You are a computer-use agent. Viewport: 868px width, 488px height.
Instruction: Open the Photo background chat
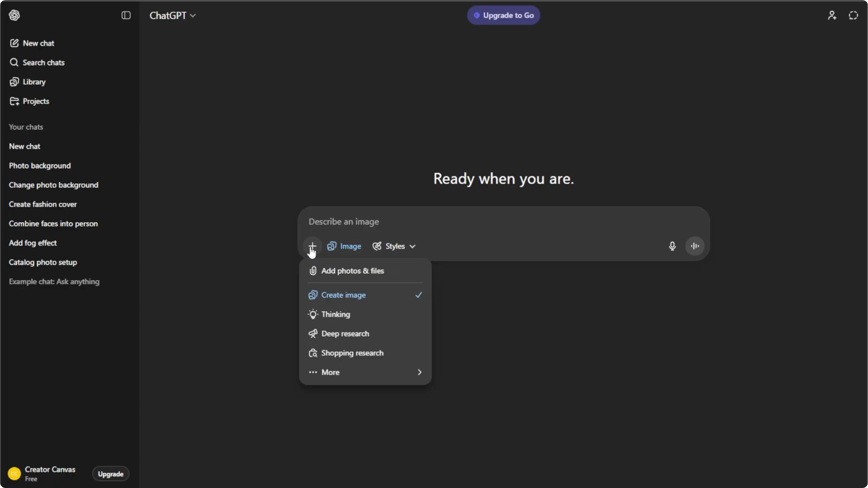coord(40,166)
